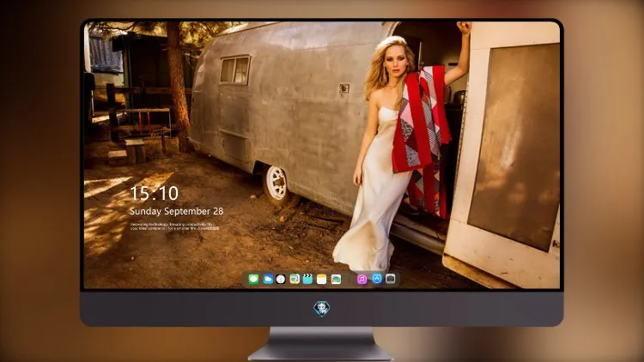Screen dimensions: 644x362
Task: Open the blue App Store icon
Action: 377,279
